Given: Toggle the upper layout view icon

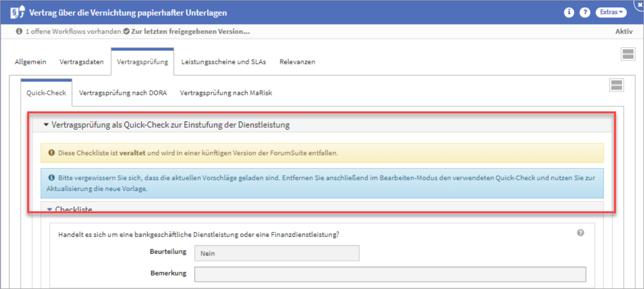Looking at the screenshot, I should click(628, 54).
